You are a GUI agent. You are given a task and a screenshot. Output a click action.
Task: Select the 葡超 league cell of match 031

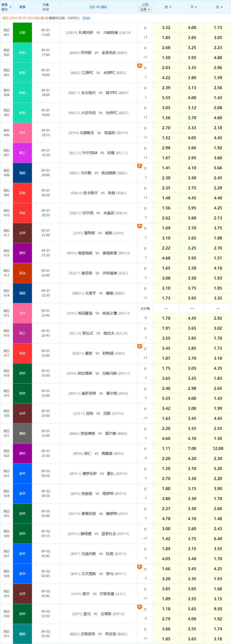[x=22, y=634]
